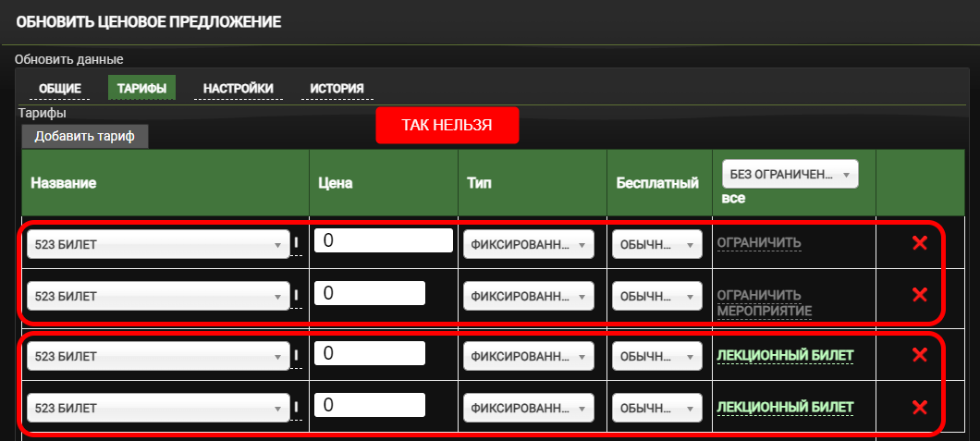Delete the fourth tariff row with red X

(919, 408)
